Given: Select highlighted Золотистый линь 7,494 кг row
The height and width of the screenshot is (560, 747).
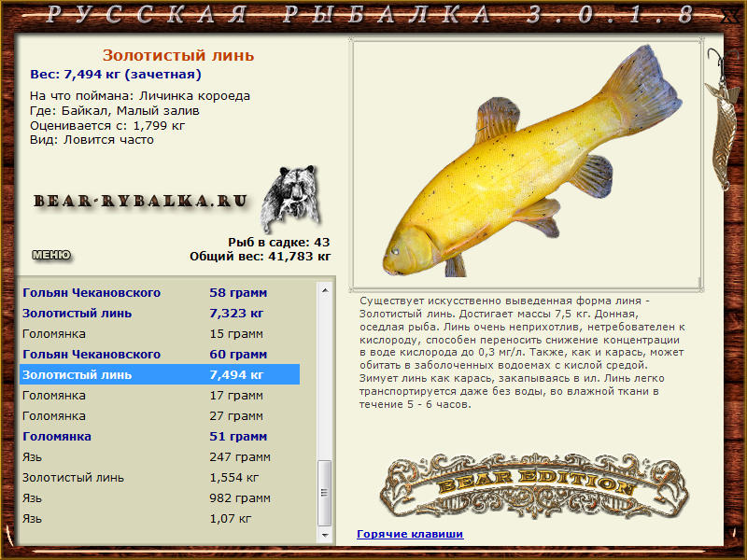Looking at the screenshot, I should [159, 375].
